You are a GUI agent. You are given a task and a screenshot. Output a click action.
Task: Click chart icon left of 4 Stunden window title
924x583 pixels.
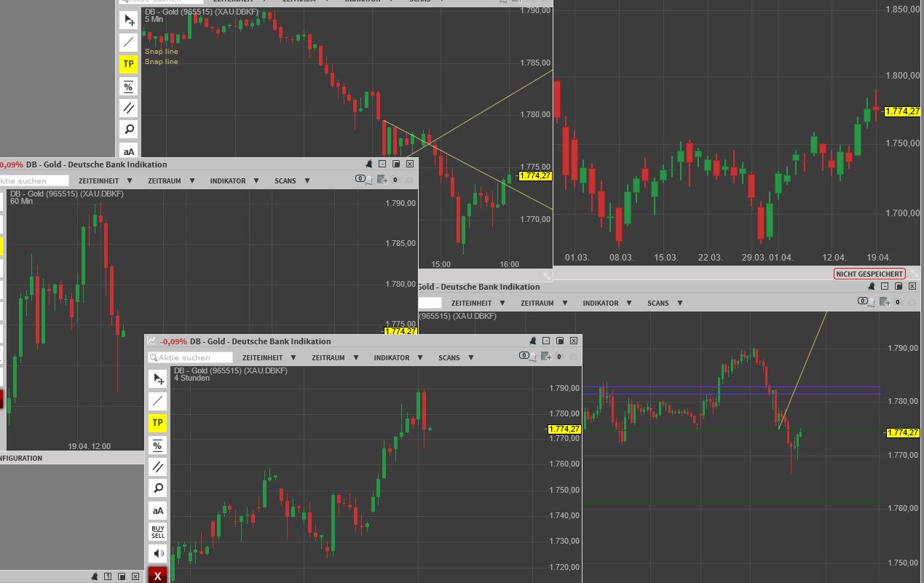pyautogui.click(x=151, y=341)
